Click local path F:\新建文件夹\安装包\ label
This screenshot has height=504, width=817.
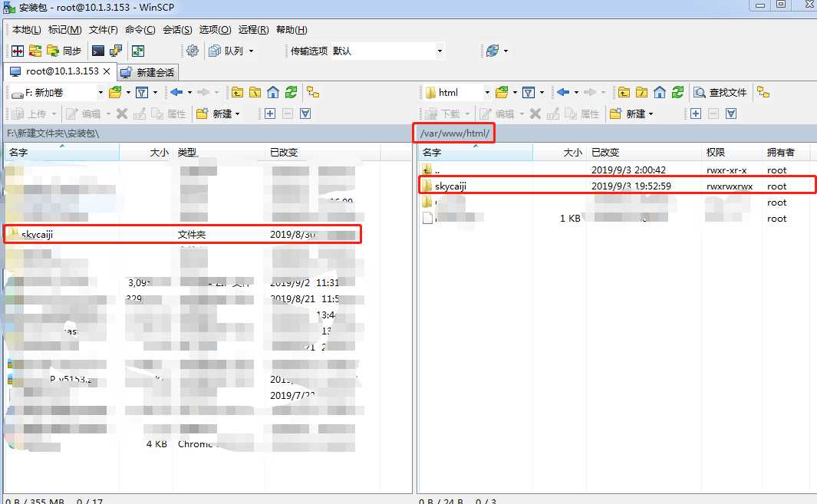coord(53,133)
